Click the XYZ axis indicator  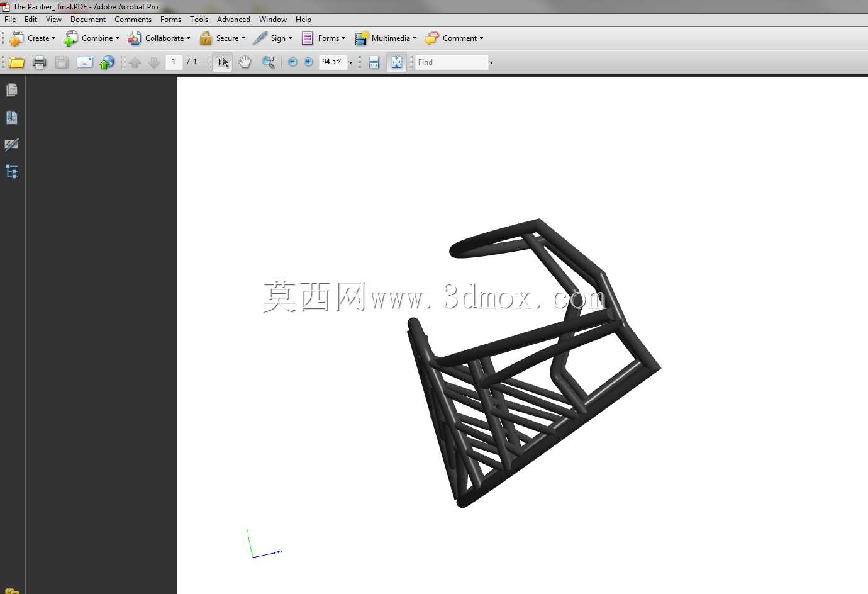click(264, 544)
